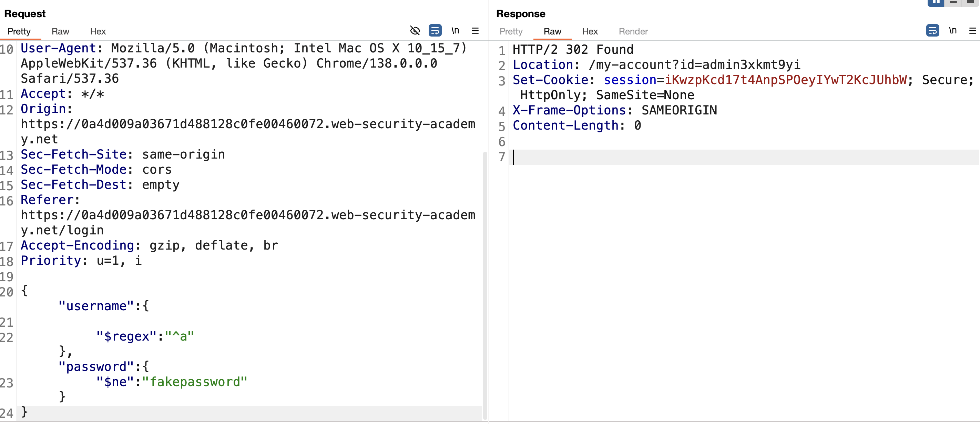980x424 pixels.
Task: Click the "$regex" JSON key
Action: (127, 336)
